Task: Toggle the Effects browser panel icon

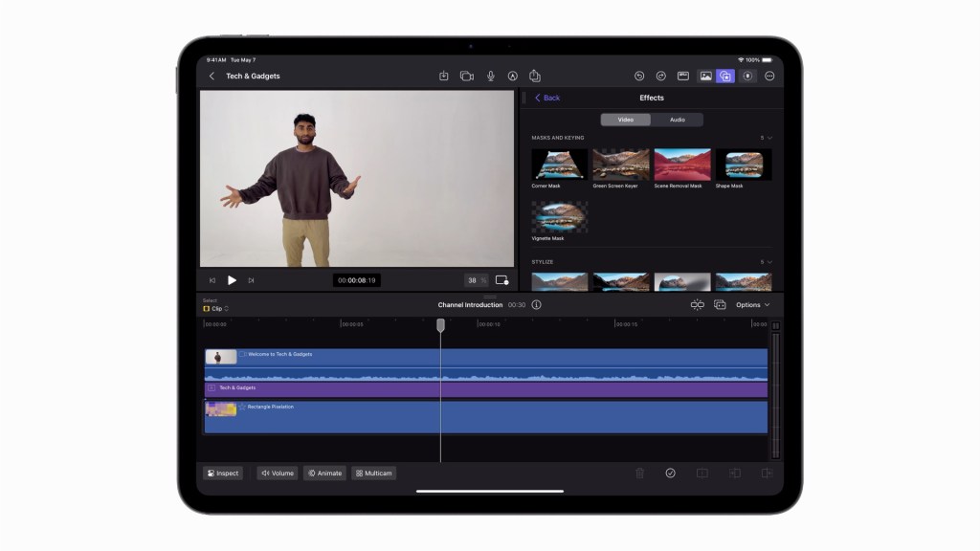Action: (x=727, y=75)
